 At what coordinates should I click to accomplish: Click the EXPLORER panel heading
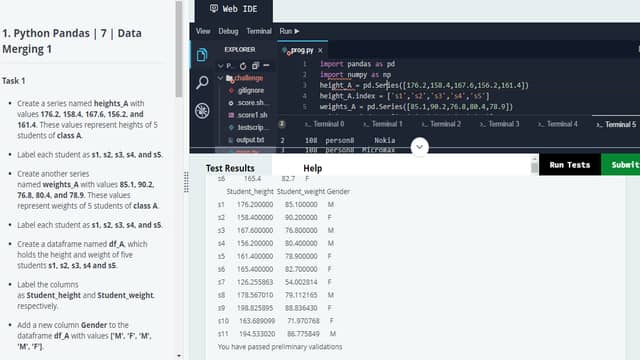(x=240, y=49)
